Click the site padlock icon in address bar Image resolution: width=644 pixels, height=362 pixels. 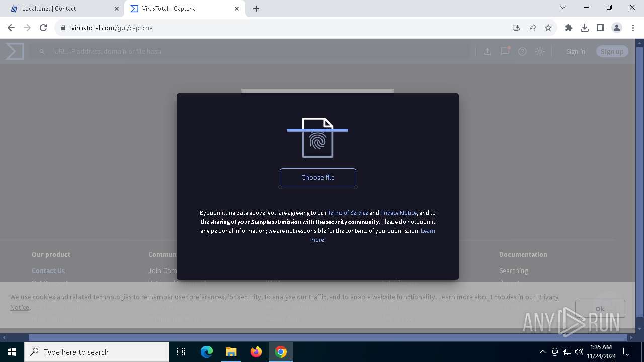click(x=63, y=28)
